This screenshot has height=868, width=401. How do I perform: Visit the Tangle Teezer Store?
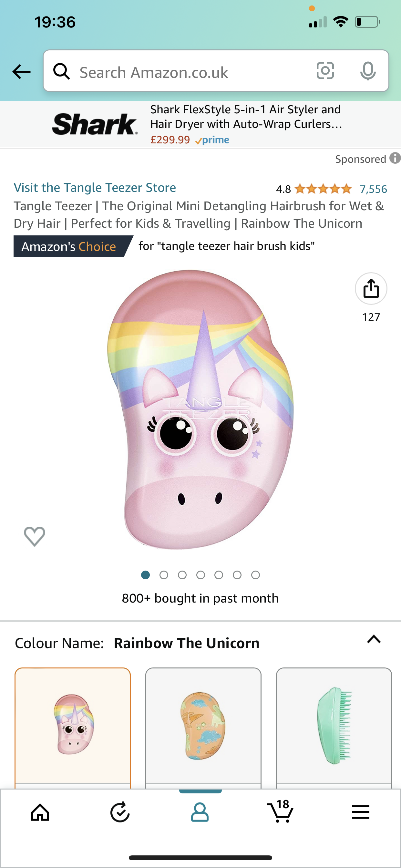(x=95, y=188)
